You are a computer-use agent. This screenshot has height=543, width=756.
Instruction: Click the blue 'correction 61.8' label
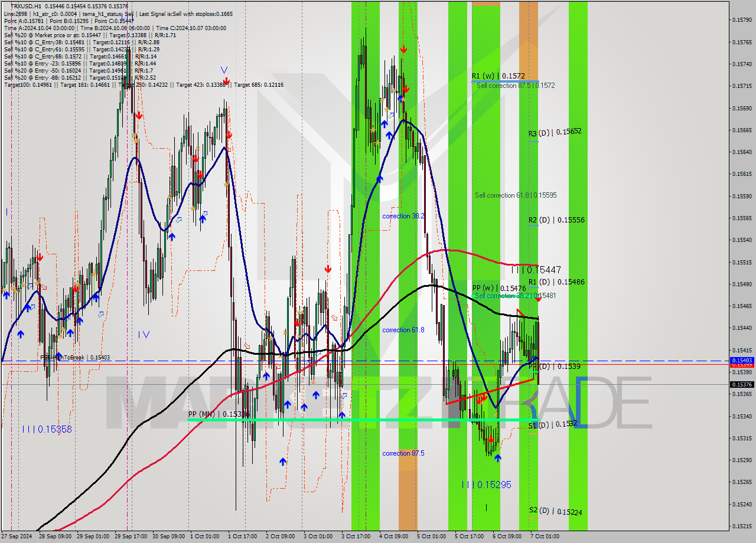tap(403, 330)
